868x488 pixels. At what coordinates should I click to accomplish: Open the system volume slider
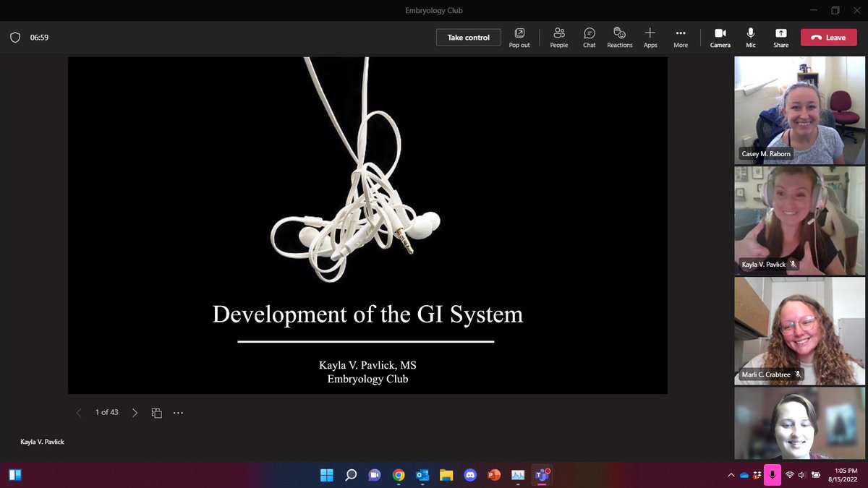point(803,476)
